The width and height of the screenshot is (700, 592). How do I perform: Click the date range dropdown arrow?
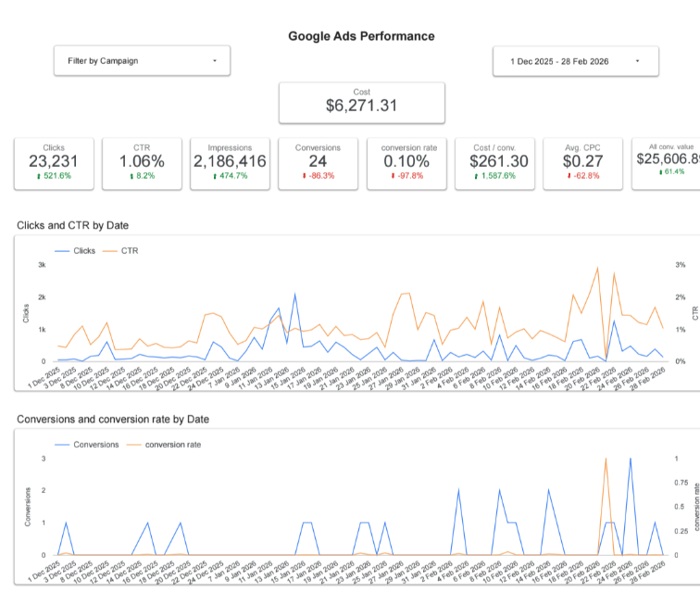(x=637, y=61)
